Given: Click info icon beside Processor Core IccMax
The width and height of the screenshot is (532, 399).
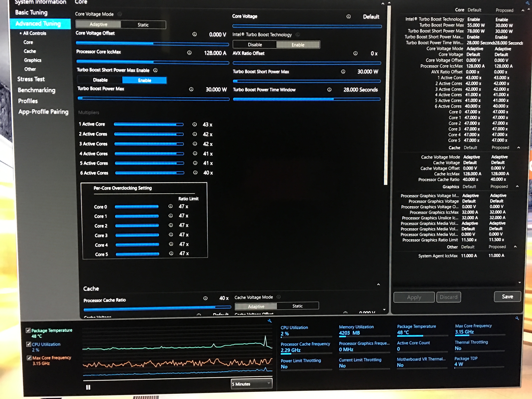Looking at the screenshot, I should click(x=189, y=53).
